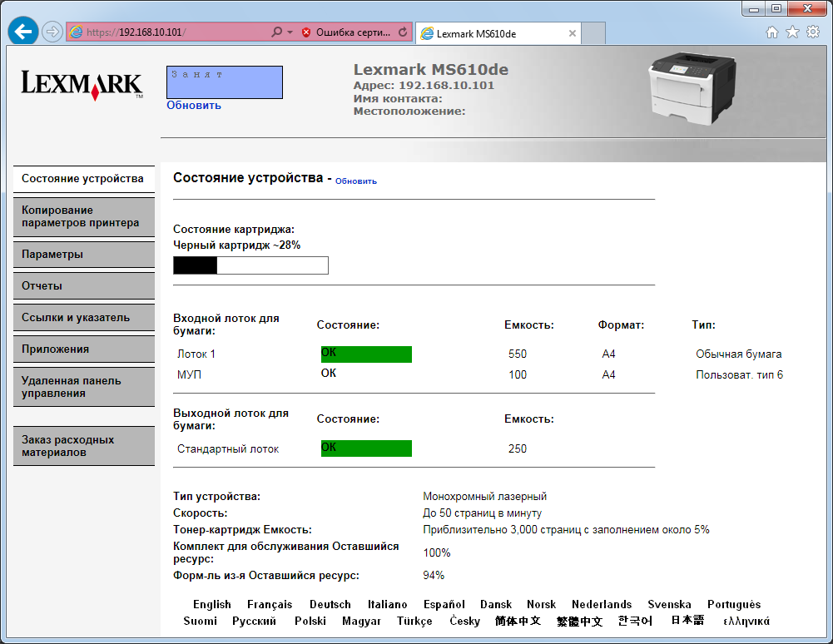Switch language to Dansk

pyautogui.click(x=496, y=604)
